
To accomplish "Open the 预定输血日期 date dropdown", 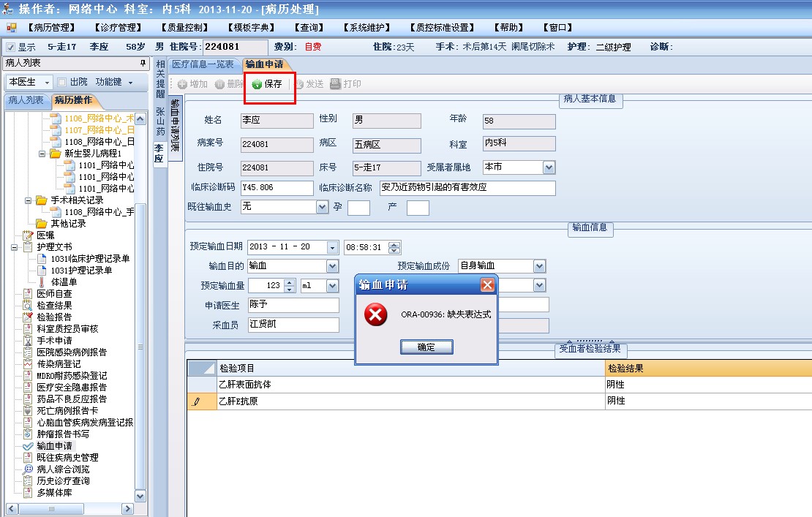I will click(332, 247).
